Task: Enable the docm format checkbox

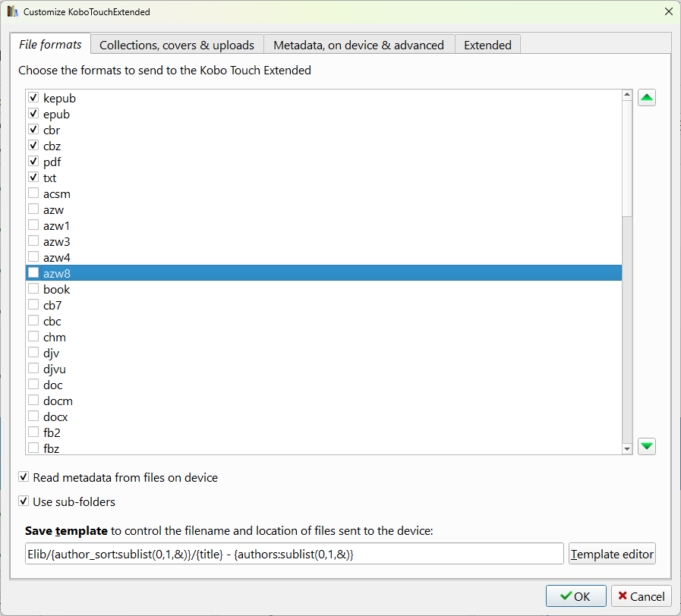Action: coord(33,401)
